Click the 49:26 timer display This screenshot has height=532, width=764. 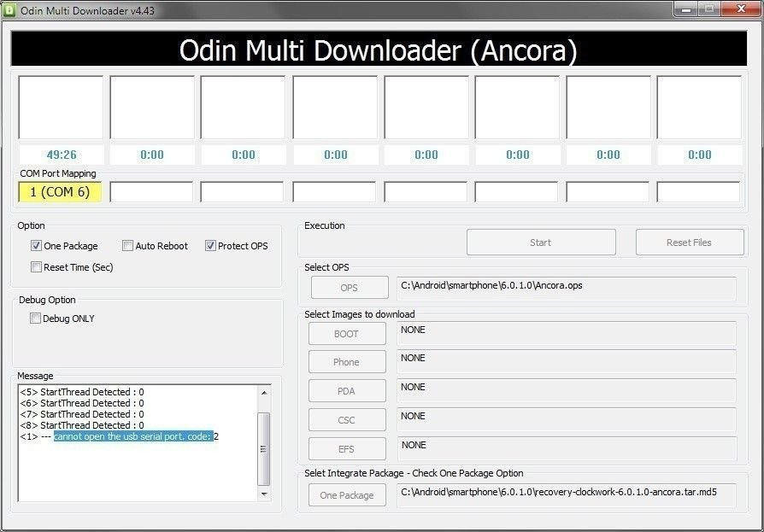pos(62,155)
